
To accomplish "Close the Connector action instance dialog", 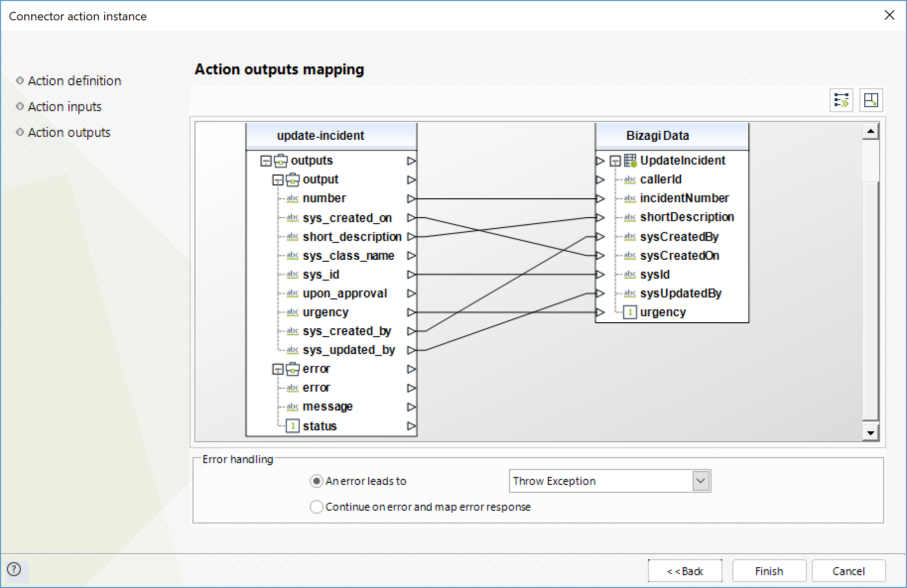I will 890,15.
